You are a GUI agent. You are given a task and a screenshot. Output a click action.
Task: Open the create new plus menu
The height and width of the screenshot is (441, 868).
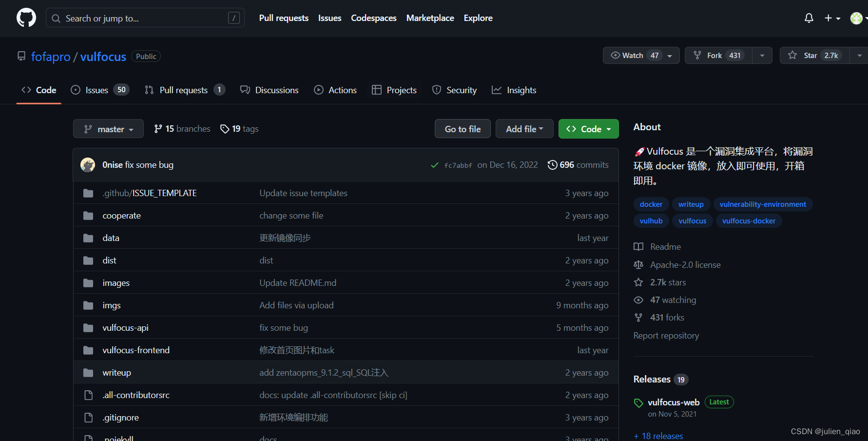click(832, 18)
